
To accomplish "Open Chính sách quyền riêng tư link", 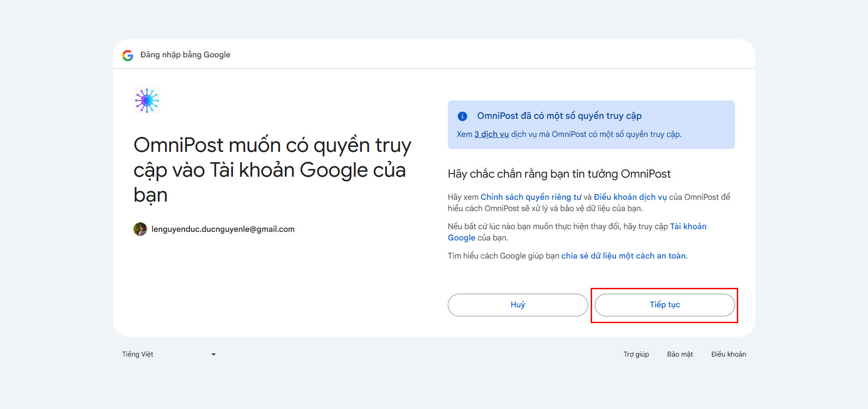I will [x=531, y=197].
